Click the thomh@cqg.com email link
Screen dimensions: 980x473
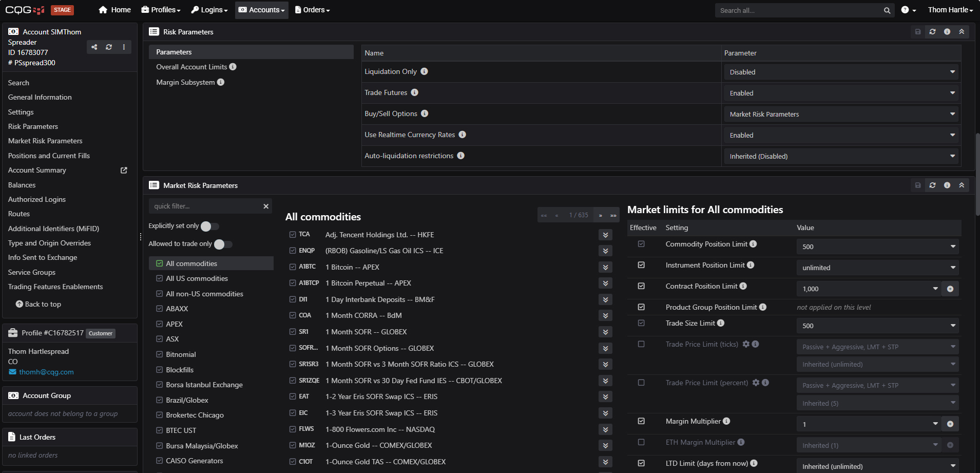46,372
